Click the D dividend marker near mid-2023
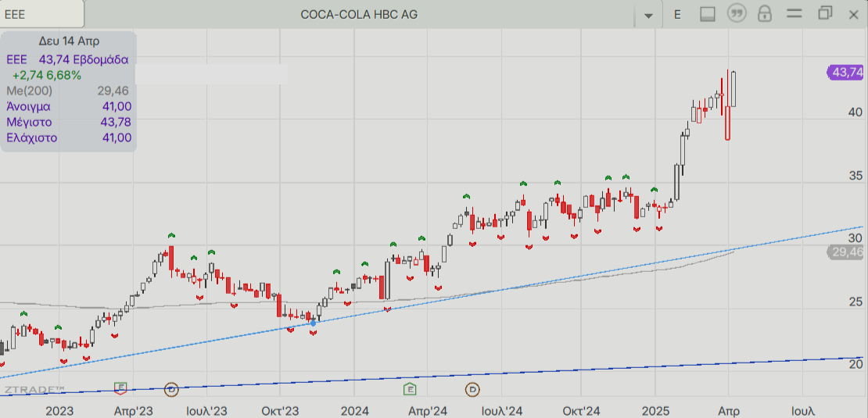 click(x=172, y=390)
